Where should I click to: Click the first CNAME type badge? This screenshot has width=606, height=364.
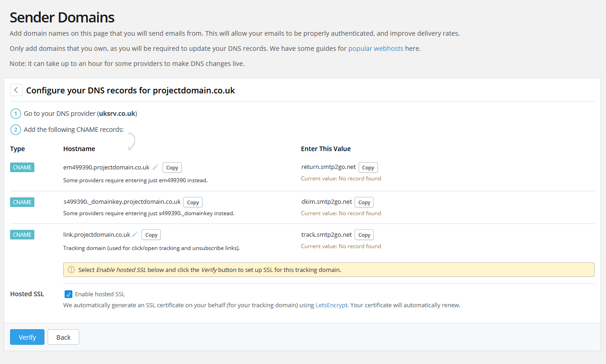[x=22, y=167]
